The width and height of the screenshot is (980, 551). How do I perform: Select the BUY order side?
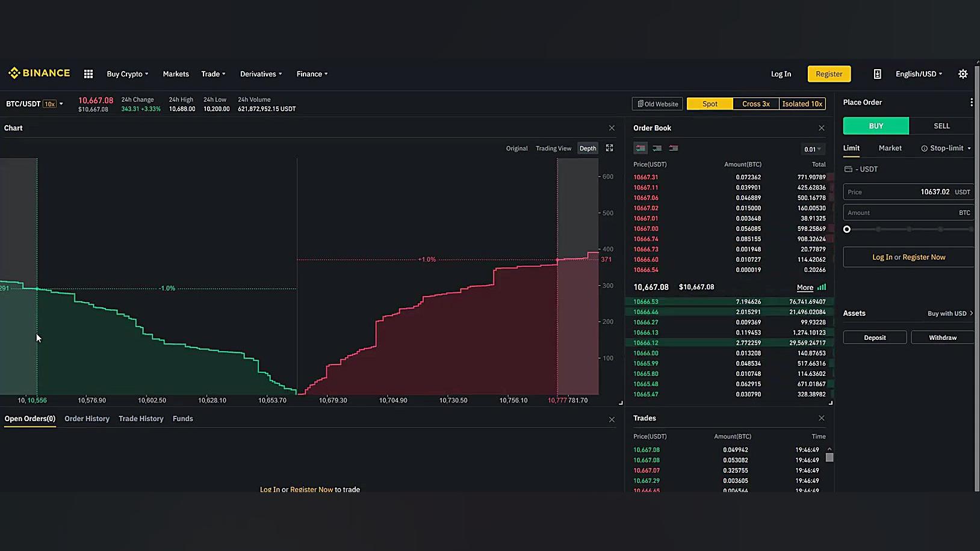(x=876, y=126)
